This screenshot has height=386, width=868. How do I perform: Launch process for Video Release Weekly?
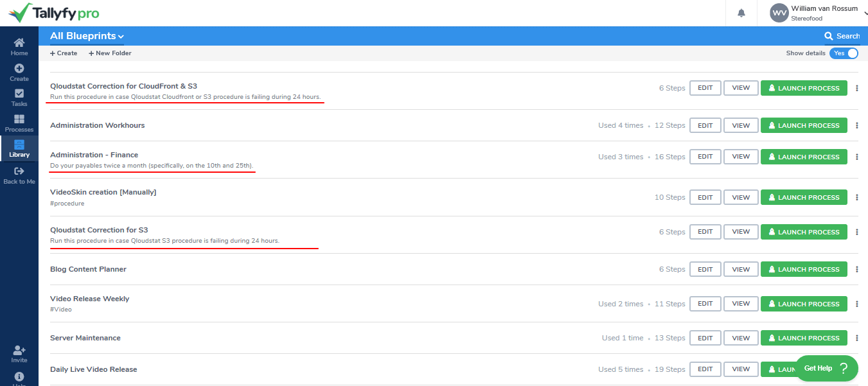point(804,304)
